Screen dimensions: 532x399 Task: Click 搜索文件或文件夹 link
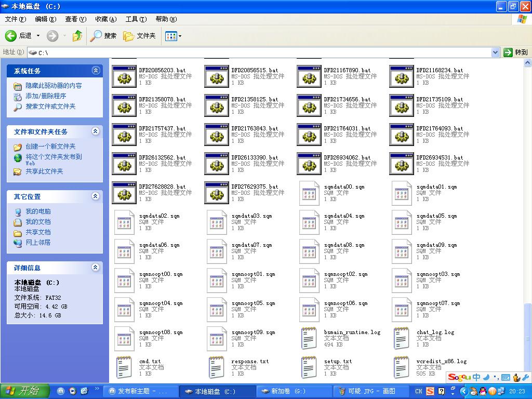point(50,107)
